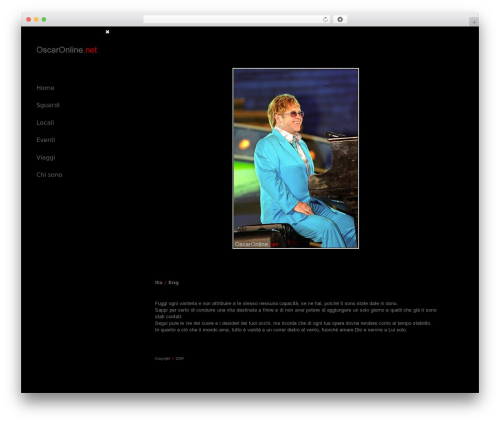Image resolution: width=500 pixels, height=423 pixels.
Task: Open the Locali menu item
Action: coord(45,123)
